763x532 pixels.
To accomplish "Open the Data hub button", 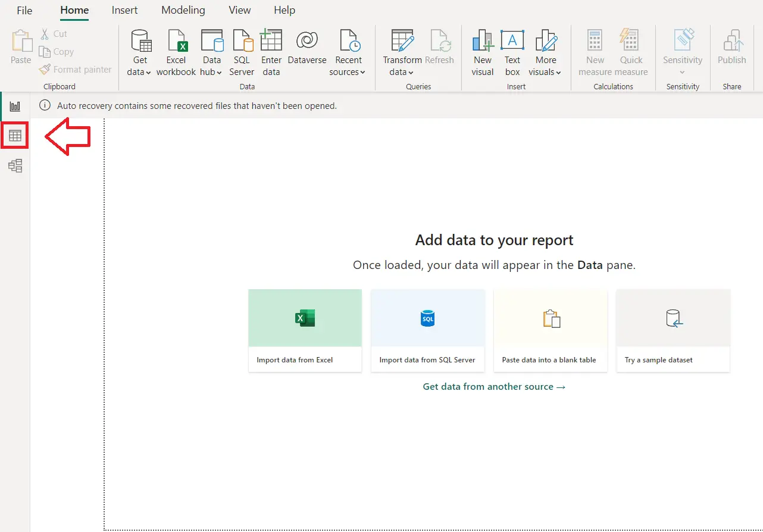I will [x=212, y=52].
